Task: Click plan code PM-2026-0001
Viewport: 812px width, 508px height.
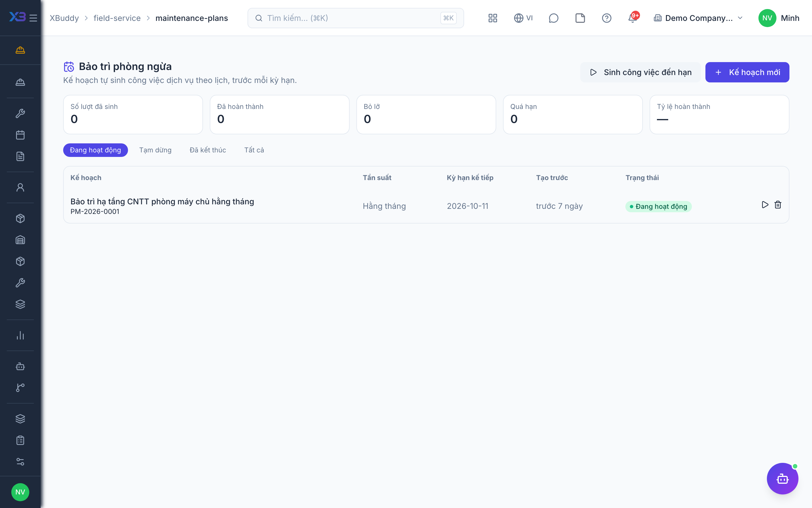Action: (95, 211)
